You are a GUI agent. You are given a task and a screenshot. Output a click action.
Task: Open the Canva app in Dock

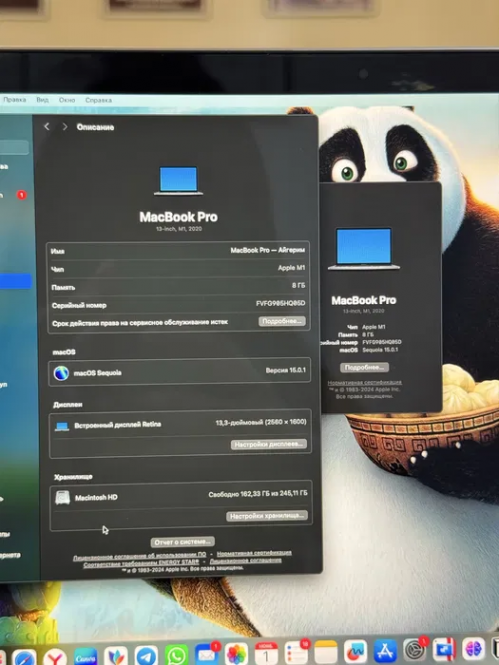pos(85,657)
